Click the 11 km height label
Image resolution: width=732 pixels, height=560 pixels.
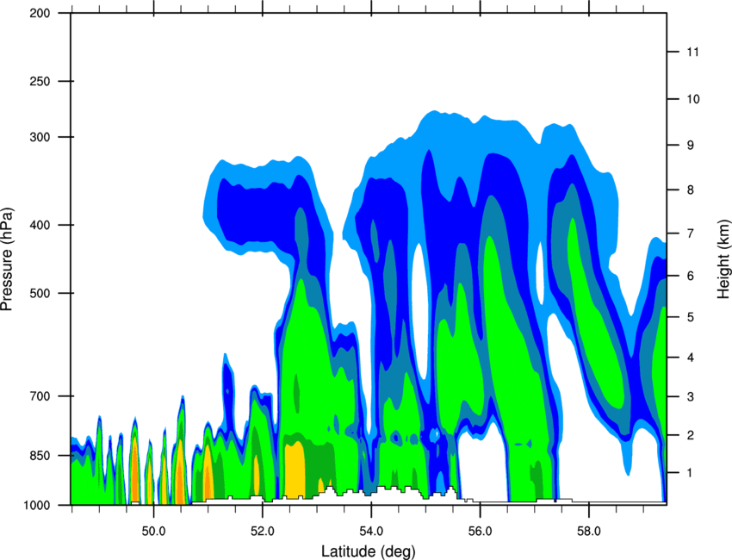point(693,52)
